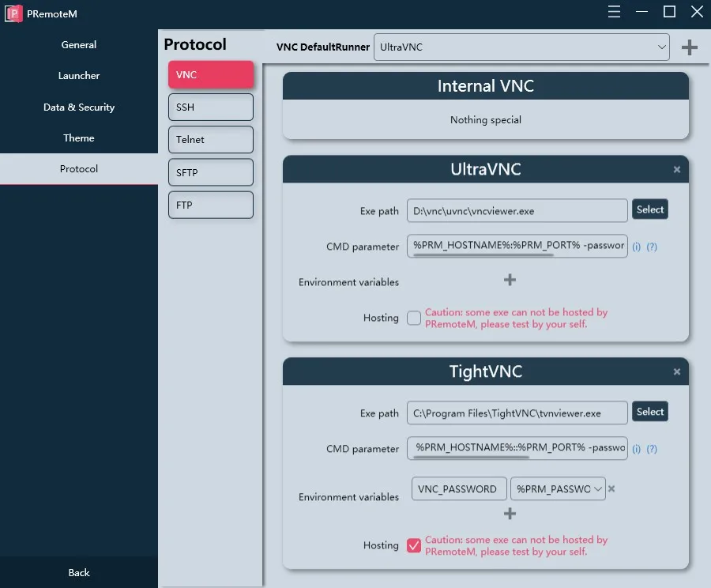Click the plus icon beside VNC DefaultRunner dropdown
The height and width of the screenshot is (588, 711).
(689, 47)
